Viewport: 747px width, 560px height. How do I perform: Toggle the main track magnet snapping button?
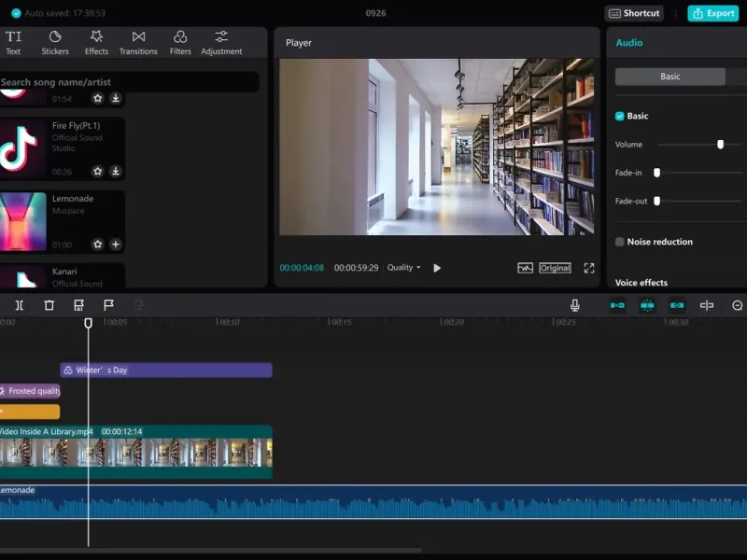[617, 305]
